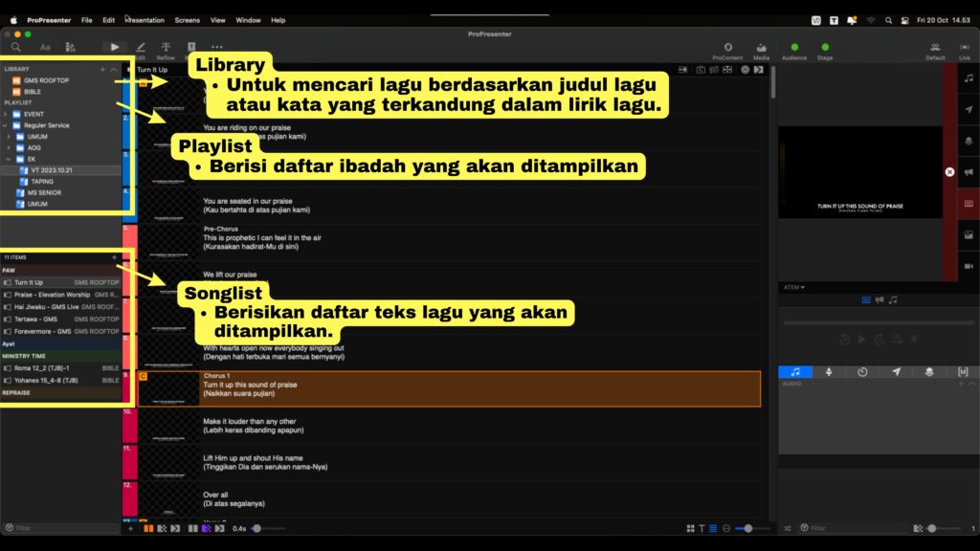The height and width of the screenshot is (551, 980).
Task: Select Yohanes 15_4-8 (TJB) Bible item
Action: pyautogui.click(x=60, y=380)
